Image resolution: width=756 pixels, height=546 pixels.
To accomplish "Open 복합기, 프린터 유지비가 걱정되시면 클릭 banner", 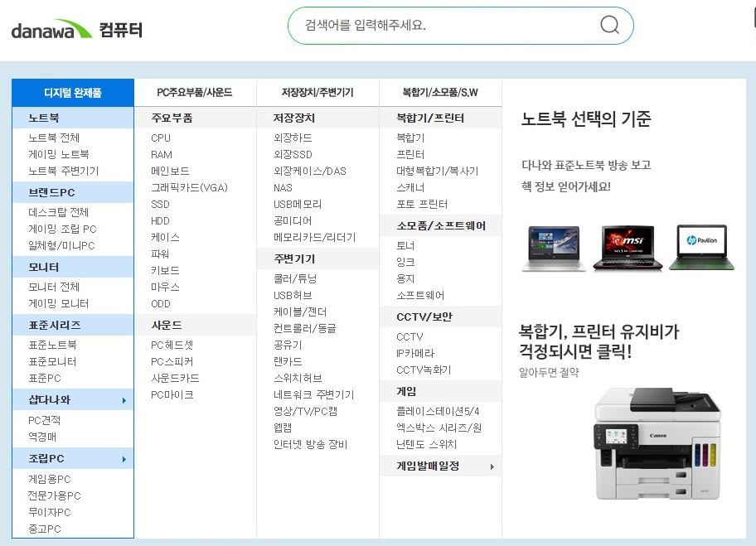I will (598, 341).
